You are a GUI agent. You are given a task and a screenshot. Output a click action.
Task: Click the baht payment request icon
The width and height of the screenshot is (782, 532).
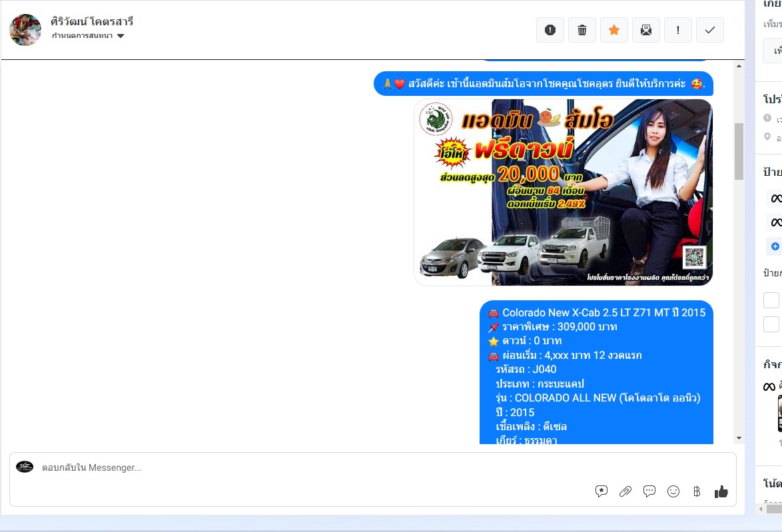pos(697,491)
